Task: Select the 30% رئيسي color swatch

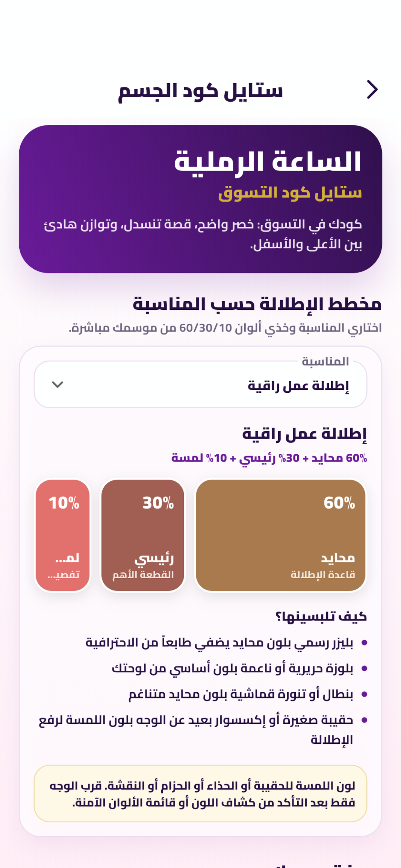Action: pyautogui.click(x=143, y=535)
